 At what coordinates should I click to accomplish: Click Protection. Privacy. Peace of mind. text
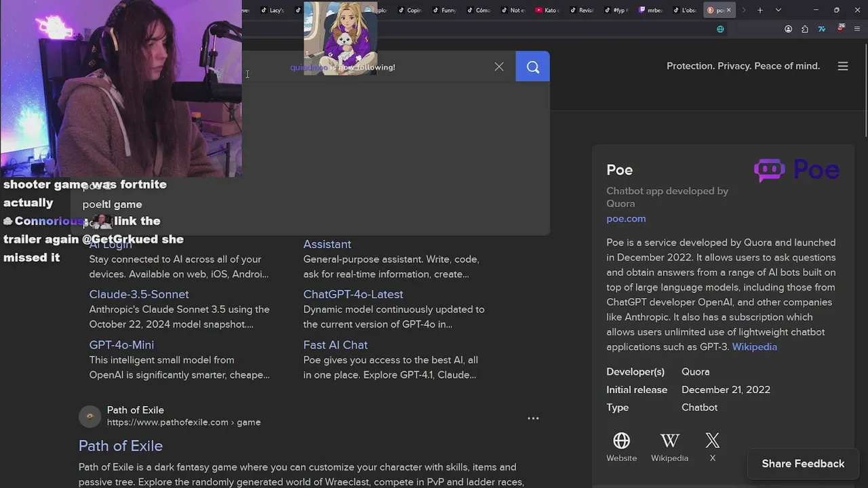pyautogui.click(x=743, y=66)
